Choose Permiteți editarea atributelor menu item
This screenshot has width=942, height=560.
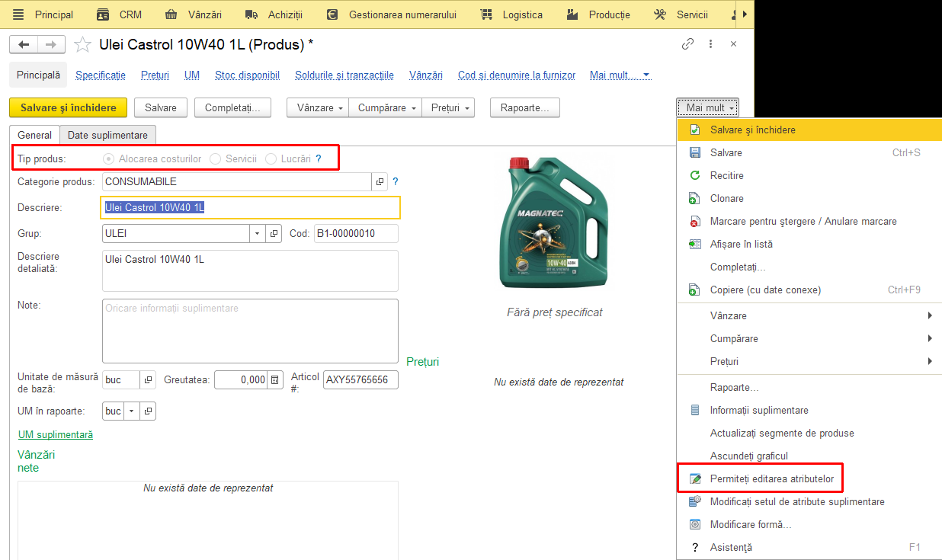771,478
